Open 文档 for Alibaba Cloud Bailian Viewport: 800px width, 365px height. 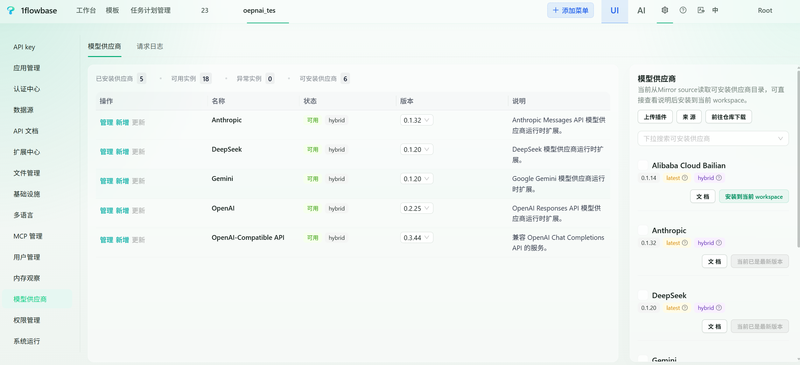[703, 197]
